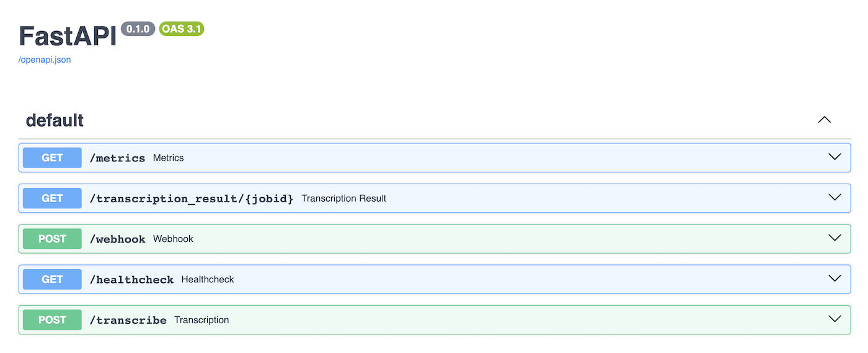868x353 pixels.
Task: Click the POST badge for /transcribe
Action: click(52, 319)
